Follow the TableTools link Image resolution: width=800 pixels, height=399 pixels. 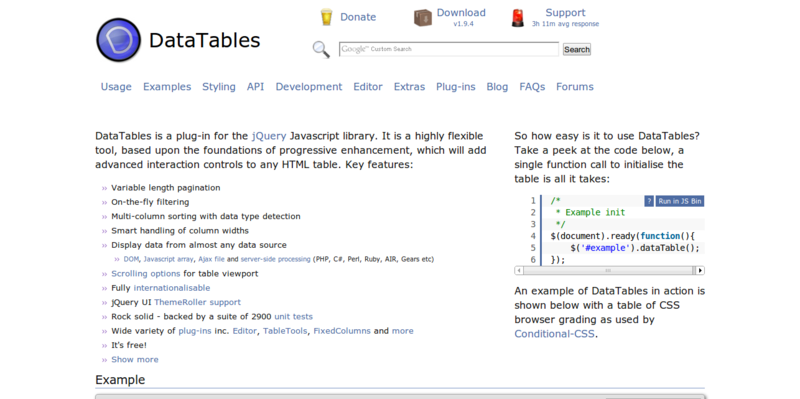click(x=285, y=331)
